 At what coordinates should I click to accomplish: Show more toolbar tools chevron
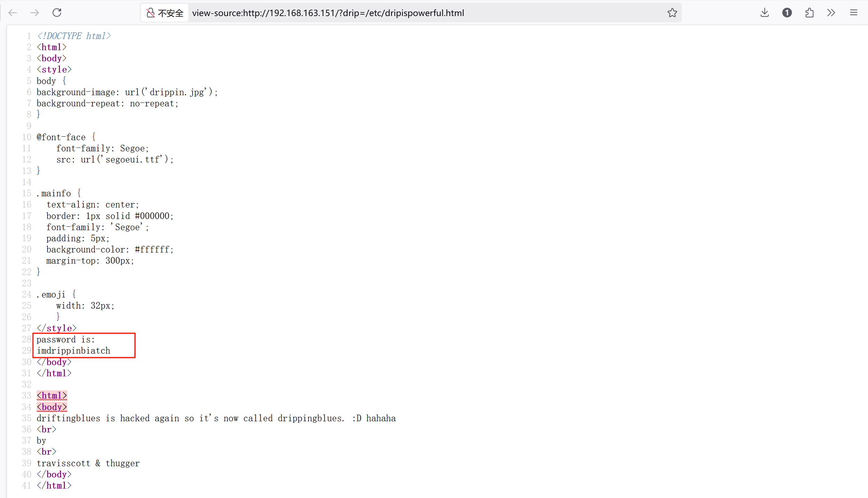(x=831, y=13)
